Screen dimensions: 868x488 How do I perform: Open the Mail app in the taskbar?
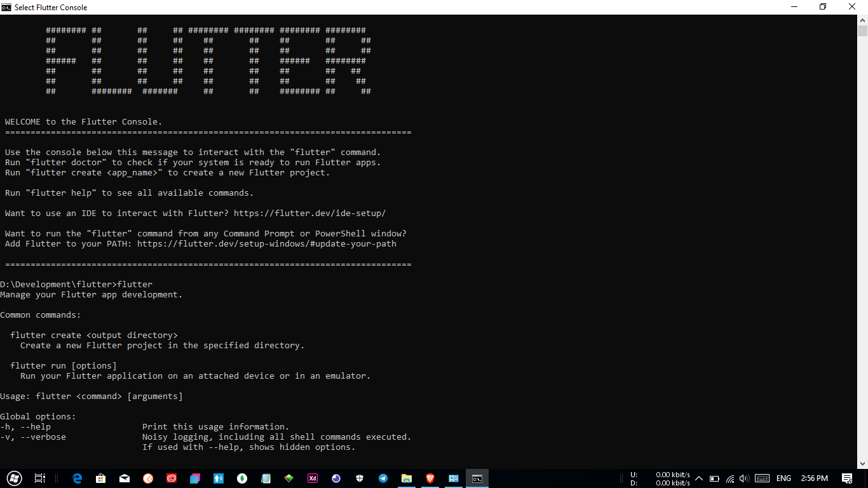pos(125,478)
